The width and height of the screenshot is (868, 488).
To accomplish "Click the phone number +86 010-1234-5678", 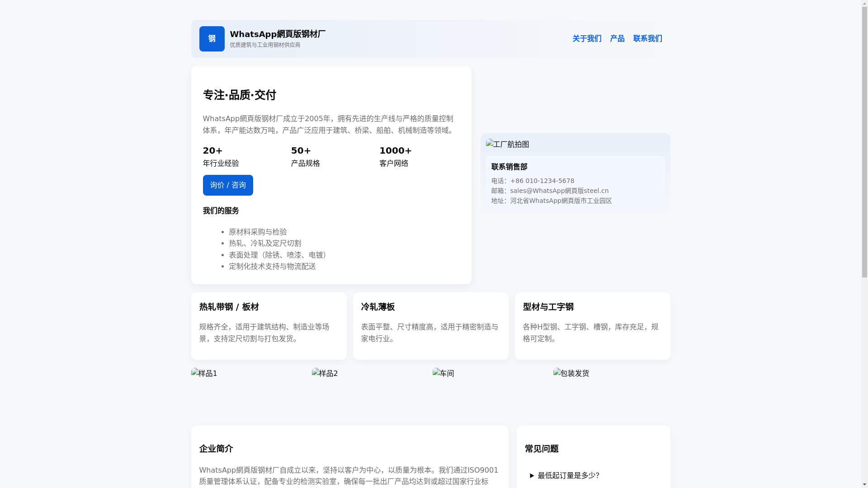I will pos(542,181).
